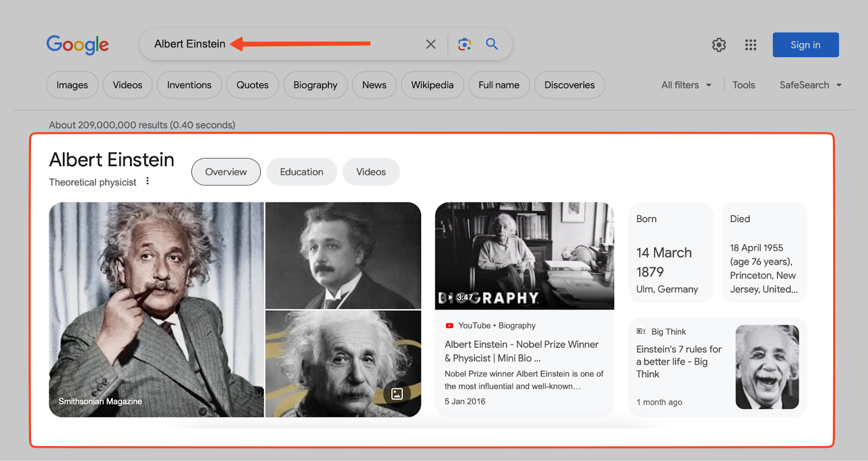Open the SafeSearch dropdown
The width and height of the screenshot is (868, 461).
pos(810,85)
